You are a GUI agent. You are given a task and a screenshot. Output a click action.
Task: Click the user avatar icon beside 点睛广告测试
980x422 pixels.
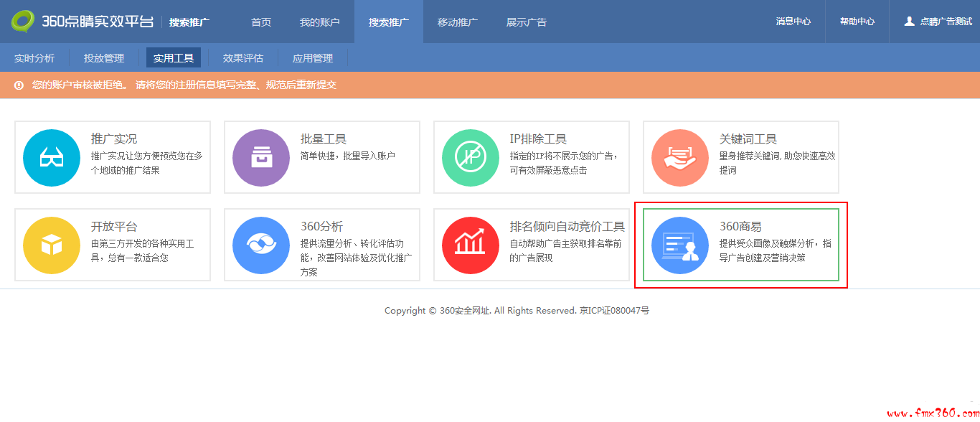[x=909, y=22]
